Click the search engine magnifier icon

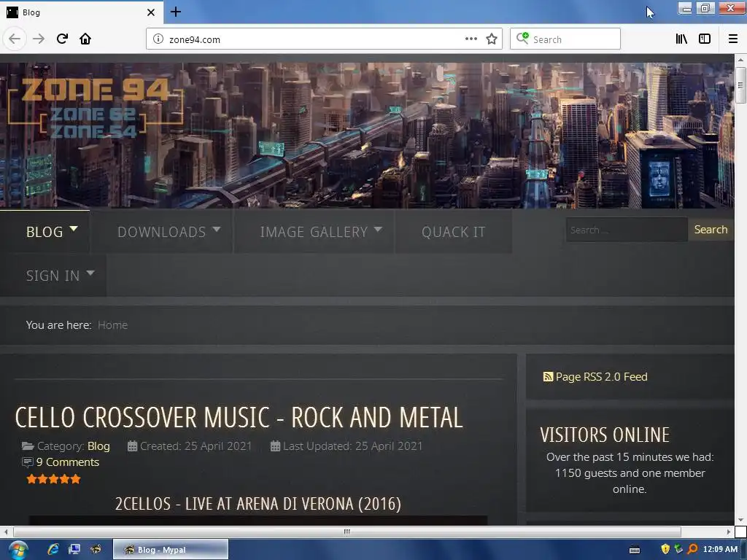click(x=522, y=38)
